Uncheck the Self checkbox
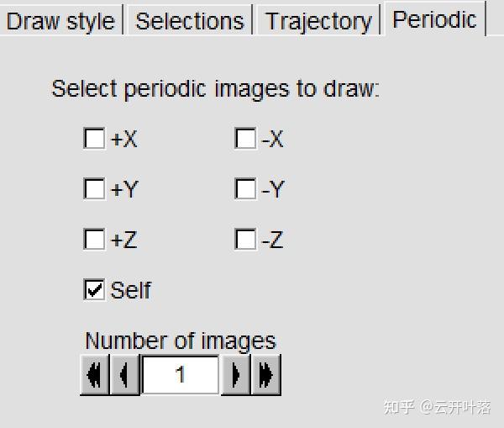 (x=94, y=290)
